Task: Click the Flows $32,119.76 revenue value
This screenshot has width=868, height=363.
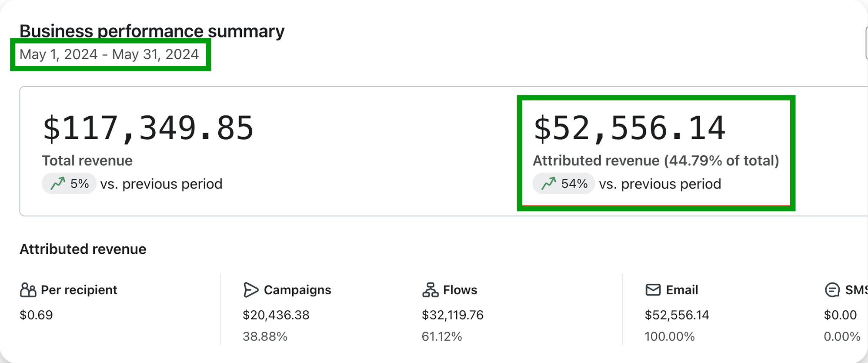Action: [452, 315]
